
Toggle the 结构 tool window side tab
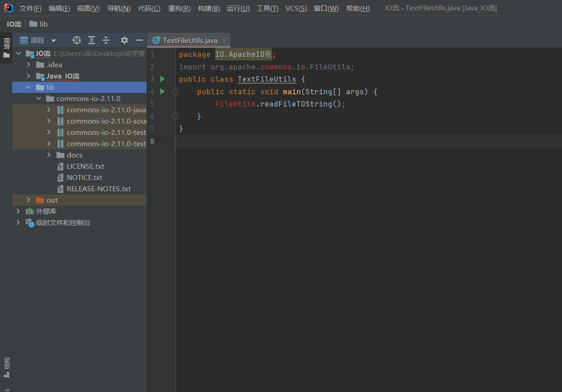pos(6,367)
